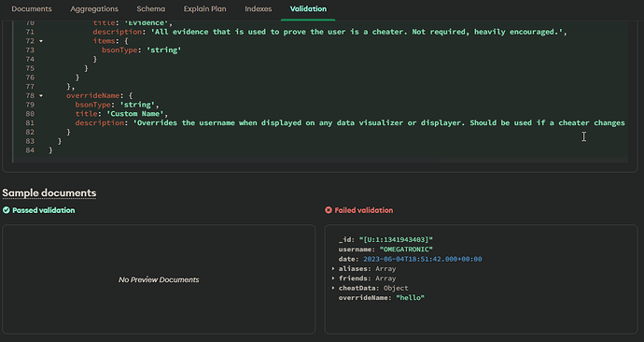Open the Schema tab

tap(150, 8)
